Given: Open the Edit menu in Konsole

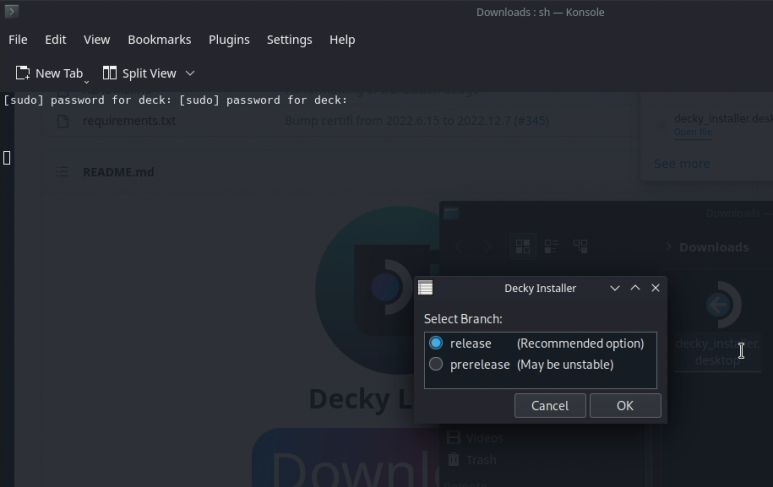Looking at the screenshot, I should point(55,39).
